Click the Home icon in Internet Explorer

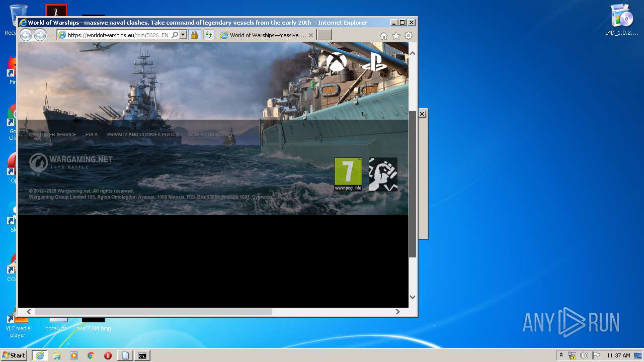click(x=384, y=36)
